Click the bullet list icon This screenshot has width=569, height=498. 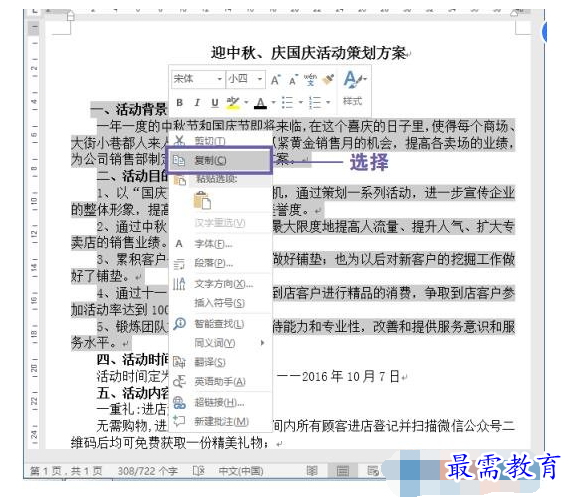pyautogui.click(x=287, y=103)
